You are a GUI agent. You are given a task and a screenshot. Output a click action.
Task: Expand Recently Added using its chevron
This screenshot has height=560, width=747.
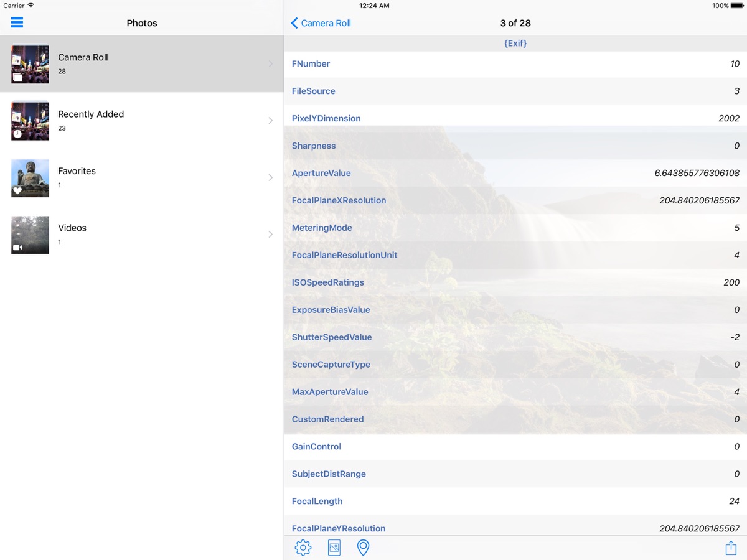(x=270, y=121)
